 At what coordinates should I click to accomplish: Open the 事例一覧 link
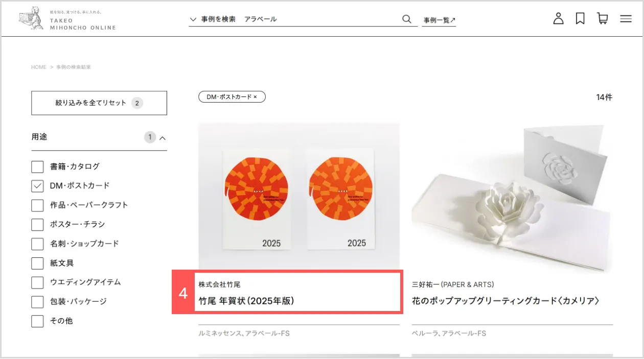coord(439,20)
